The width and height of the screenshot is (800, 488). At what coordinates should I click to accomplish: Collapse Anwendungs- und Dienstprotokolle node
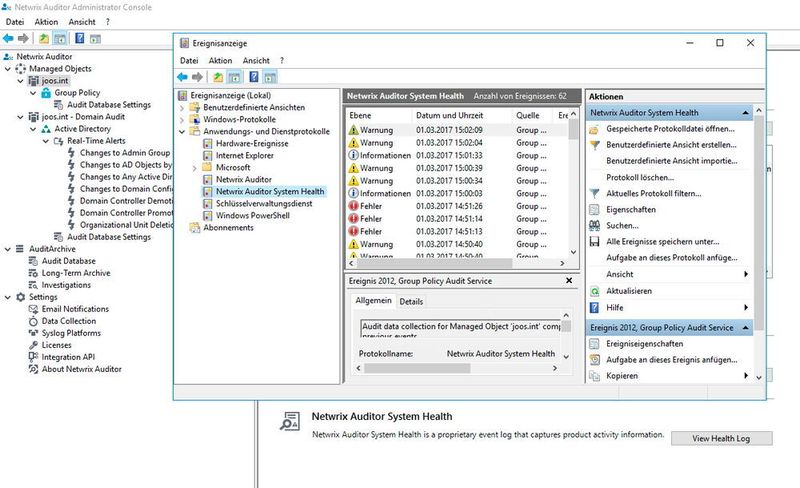tap(182, 132)
